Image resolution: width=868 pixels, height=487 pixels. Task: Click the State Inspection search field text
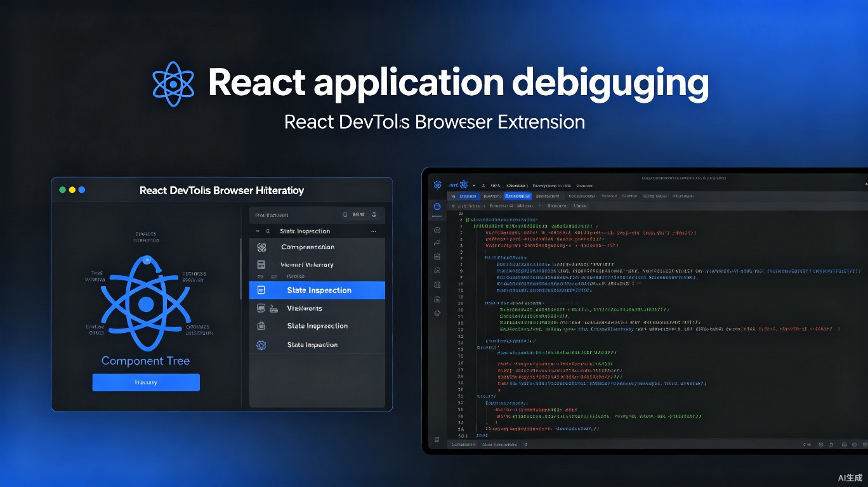(305, 231)
